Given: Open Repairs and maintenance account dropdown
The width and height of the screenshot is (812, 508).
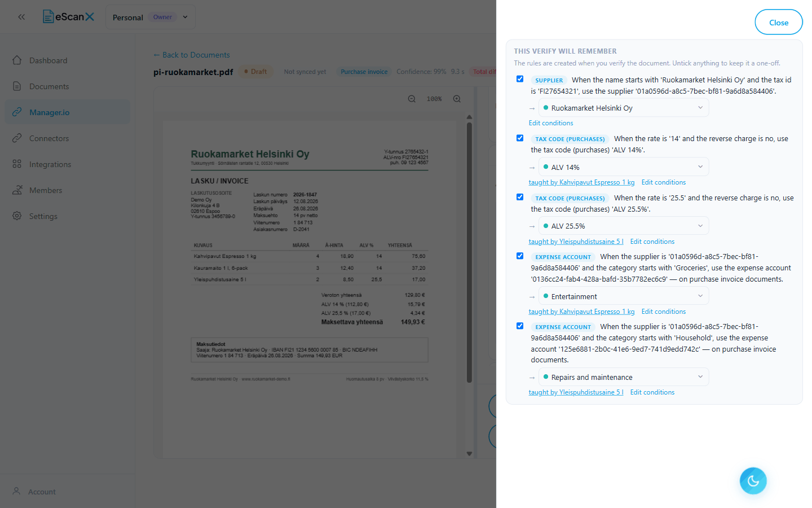Looking at the screenshot, I should 624,377.
